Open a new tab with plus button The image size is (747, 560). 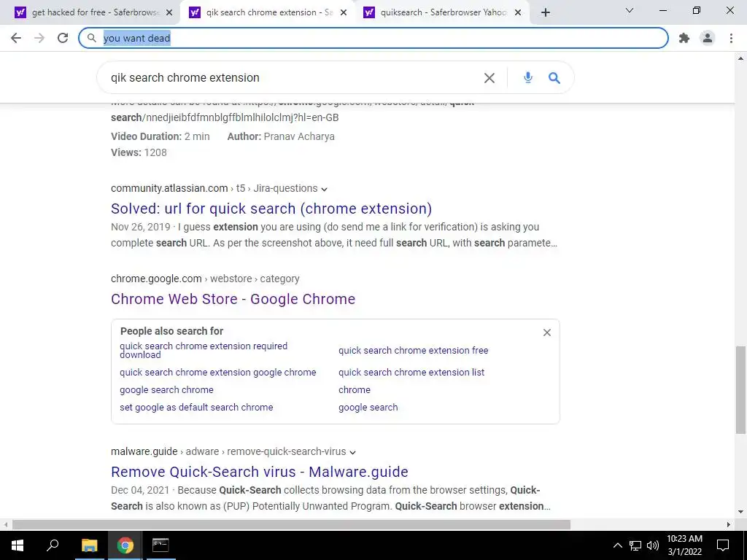[x=546, y=13]
